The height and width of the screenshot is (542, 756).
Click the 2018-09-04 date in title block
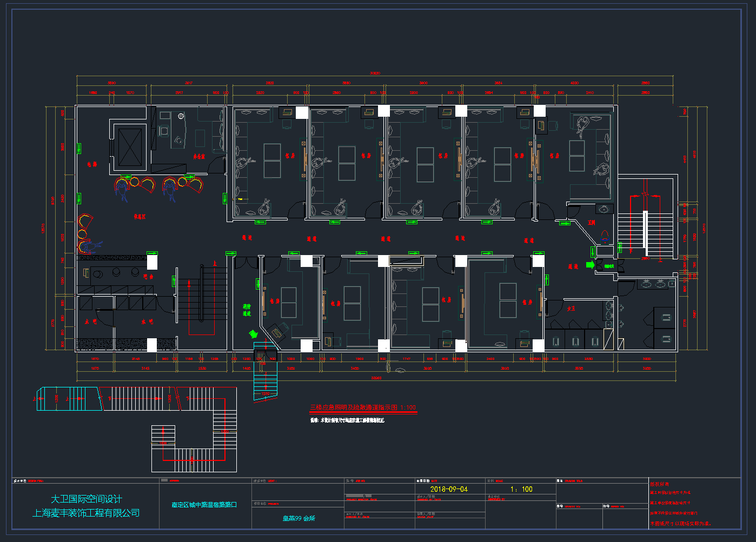coord(449,489)
